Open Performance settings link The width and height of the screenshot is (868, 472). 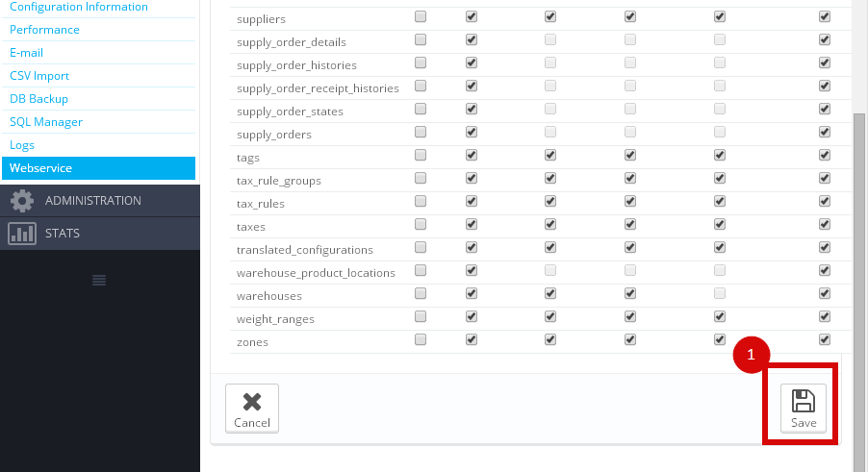(44, 30)
